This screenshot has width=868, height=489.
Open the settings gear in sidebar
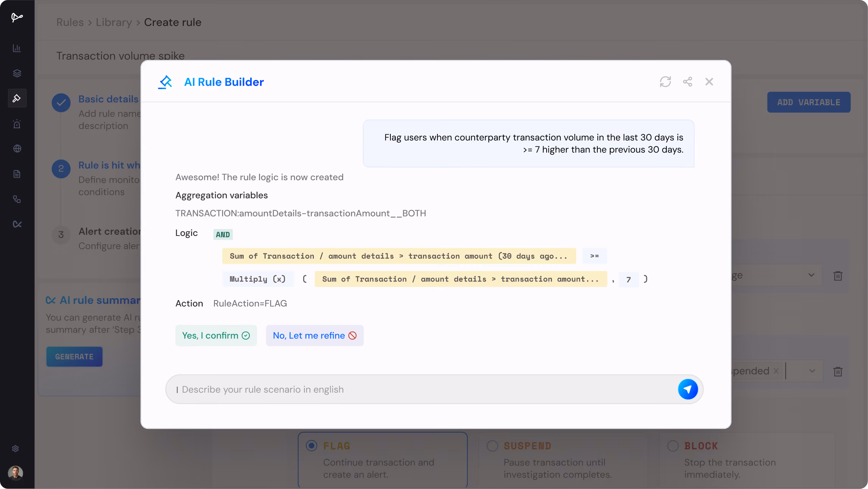[15, 449]
